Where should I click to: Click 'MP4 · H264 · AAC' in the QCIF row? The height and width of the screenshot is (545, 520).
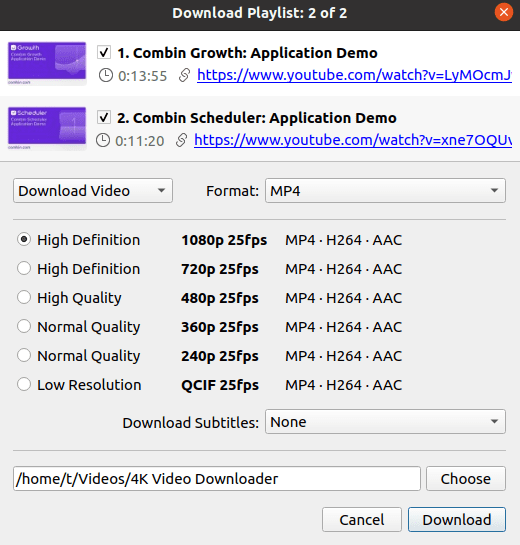click(x=343, y=385)
